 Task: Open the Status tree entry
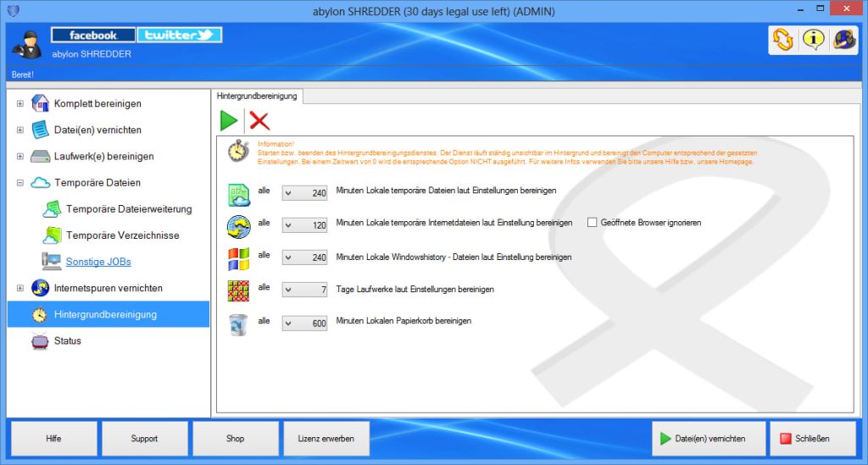click(x=68, y=341)
